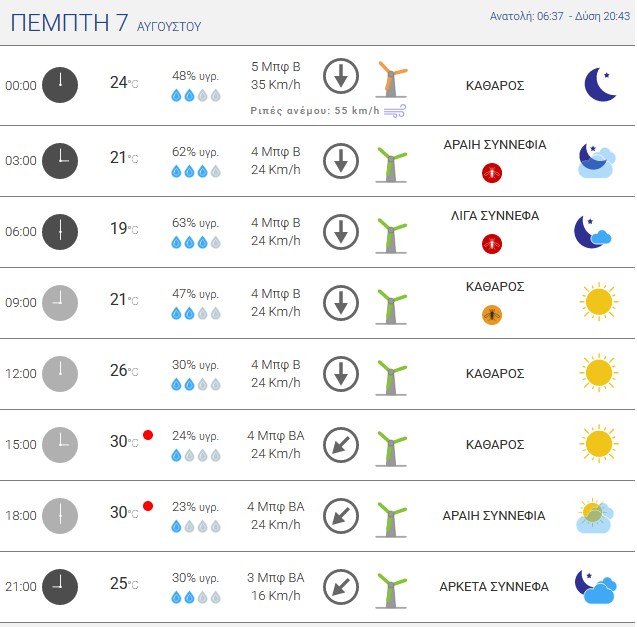Screen dimensions: 637x627
Task: Click the dark clock icon at 06:00
Action: (60, 232)
